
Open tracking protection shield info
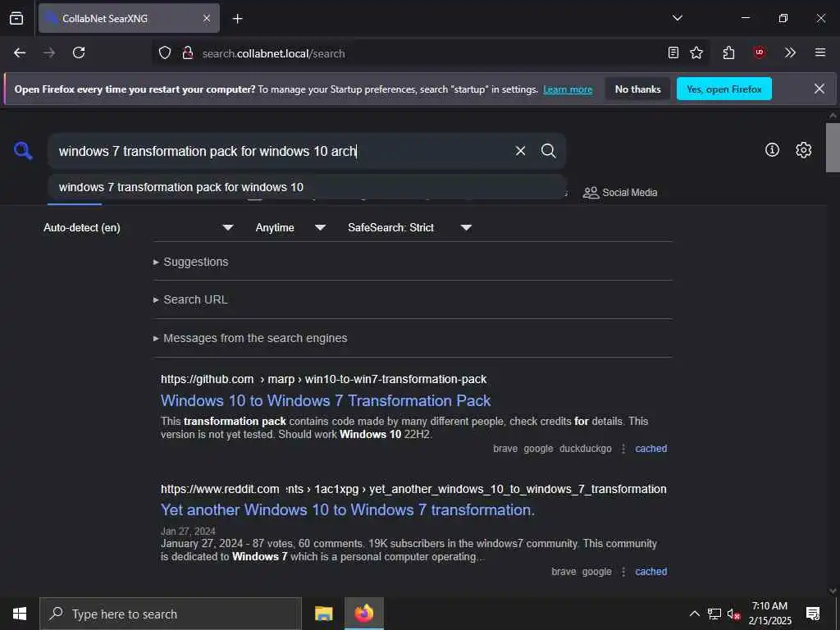click(165, 52)
